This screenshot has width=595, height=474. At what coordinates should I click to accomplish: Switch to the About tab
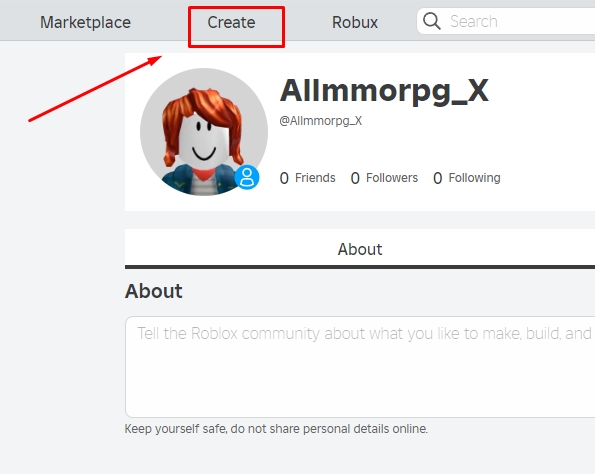pyautogui.click(x=360, y=249)
